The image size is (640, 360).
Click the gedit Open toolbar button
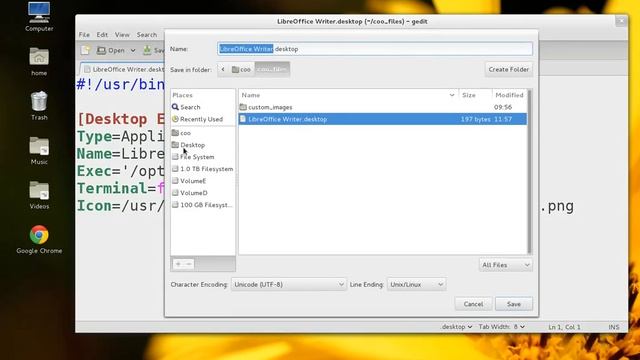coord(111,50)
